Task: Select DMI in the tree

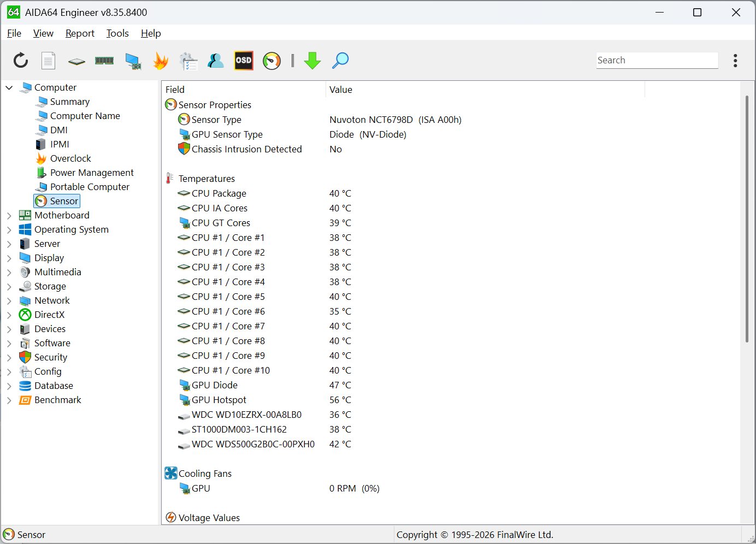Action: click(x=59, y=130)
